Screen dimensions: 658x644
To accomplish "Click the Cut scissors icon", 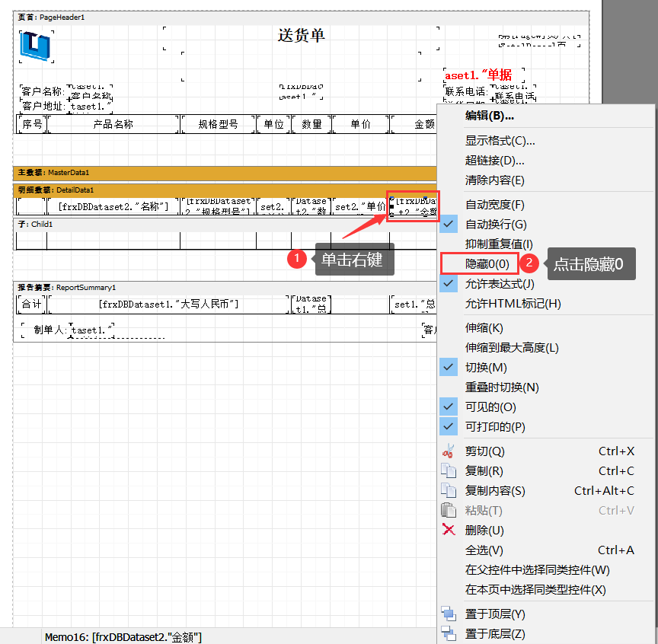I will pyautogui.click(x=448, y=451).
